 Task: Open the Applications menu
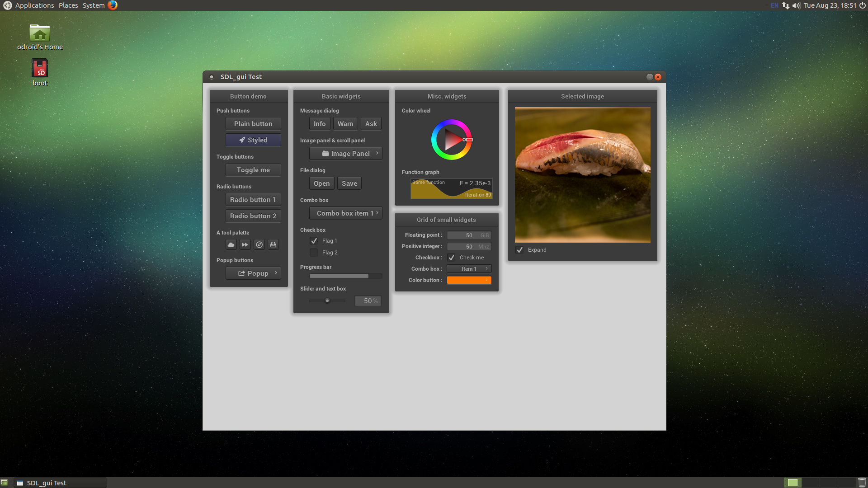(34, 5)
